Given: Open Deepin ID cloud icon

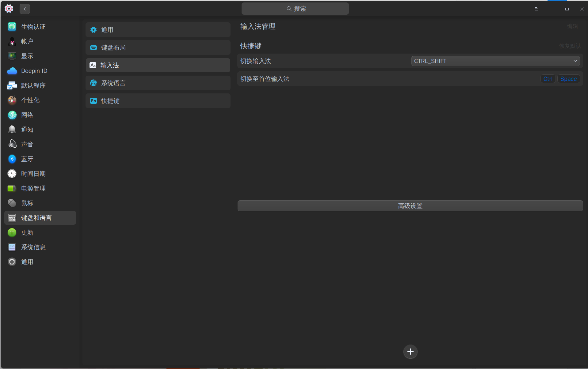Looking at the screenshot, I should click(12, 71).
